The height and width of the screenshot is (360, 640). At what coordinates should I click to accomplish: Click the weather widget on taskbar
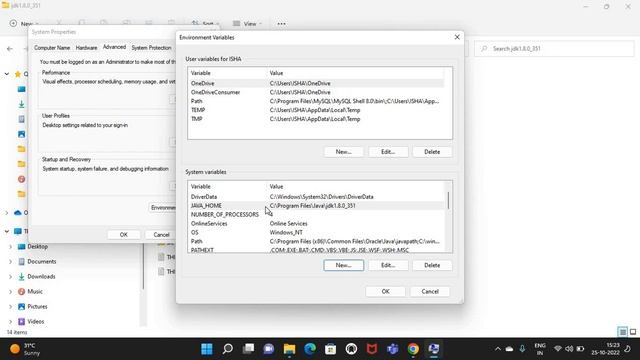(x=25, y=349)
